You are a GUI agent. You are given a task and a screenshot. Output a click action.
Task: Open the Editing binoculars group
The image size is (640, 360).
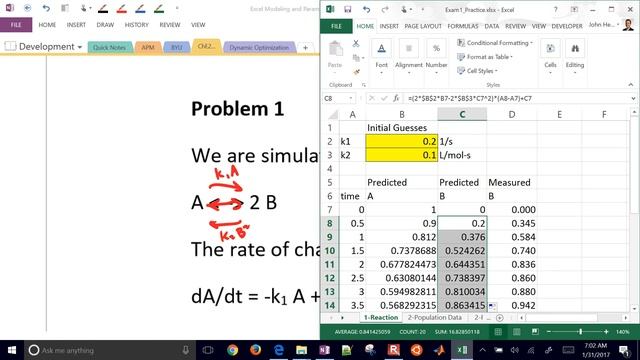pos(575,57)
